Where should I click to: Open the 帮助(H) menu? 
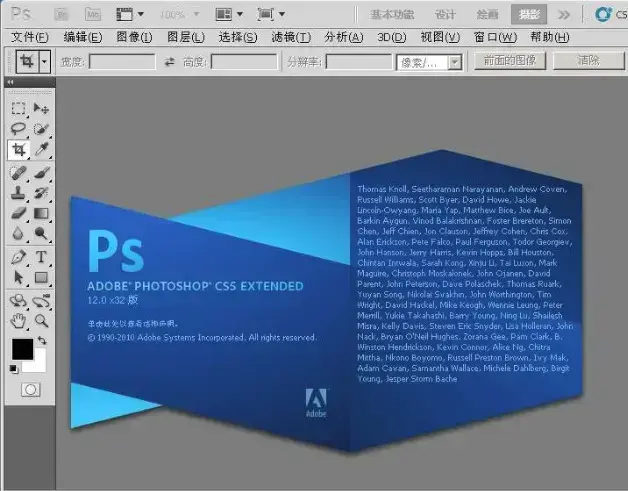point(550,37)
